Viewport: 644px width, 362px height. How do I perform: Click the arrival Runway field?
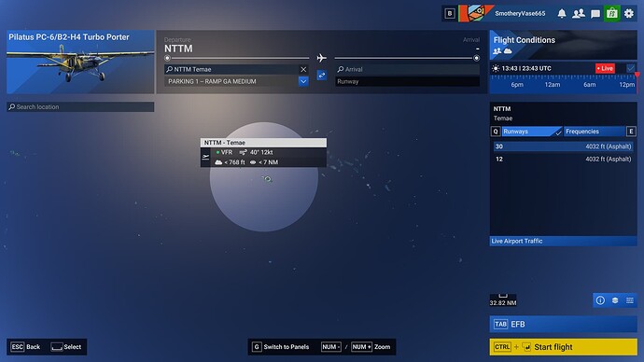point(408,81)
